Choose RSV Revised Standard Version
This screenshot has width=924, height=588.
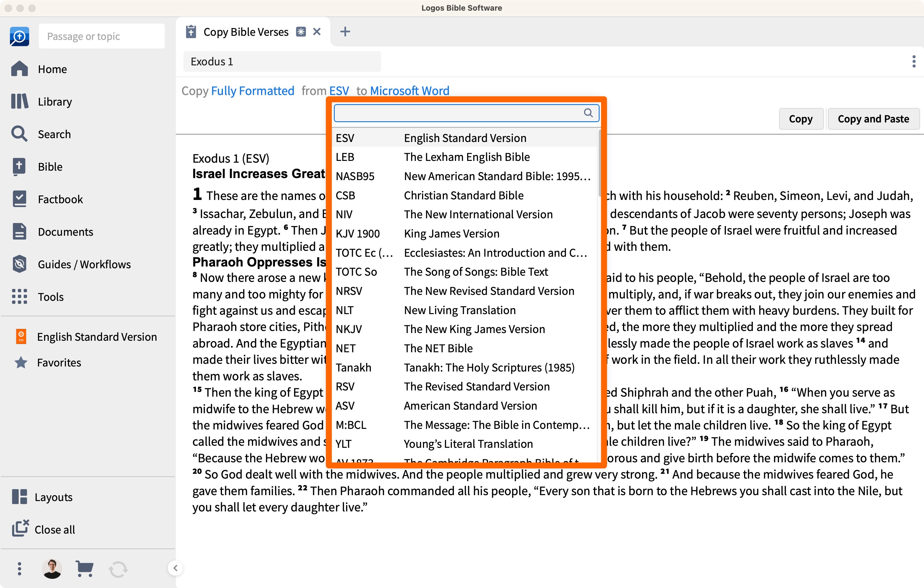pos(465,387)
